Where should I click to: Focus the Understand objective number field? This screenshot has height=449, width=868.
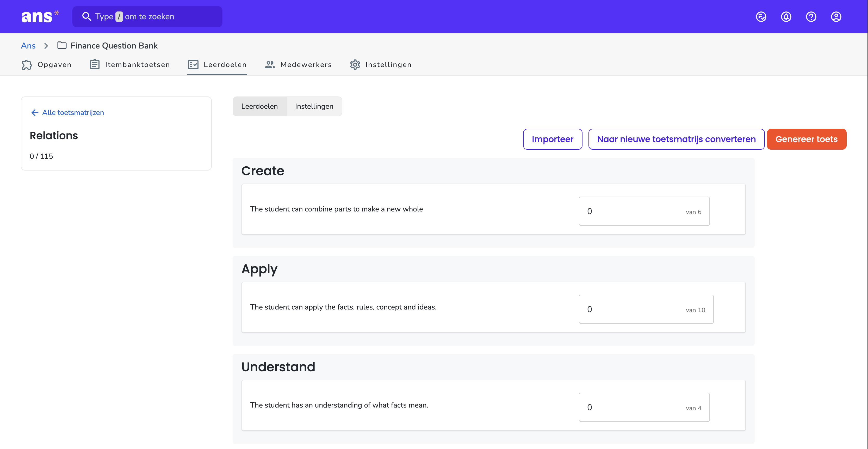(x=644, y=407)
